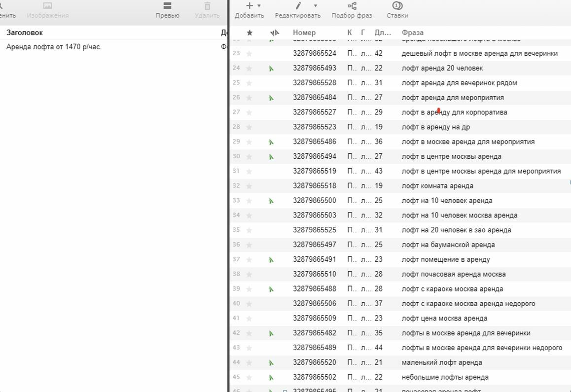This screenshot has width=571, height=392.
Task: Click the Удалить trash icon
Action: tap(207, 6)
